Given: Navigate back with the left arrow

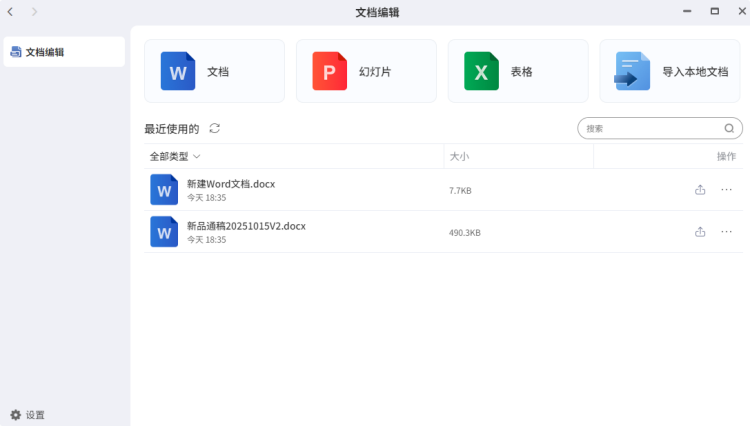Looking at the screenshot, I should (x=10, y=11).
